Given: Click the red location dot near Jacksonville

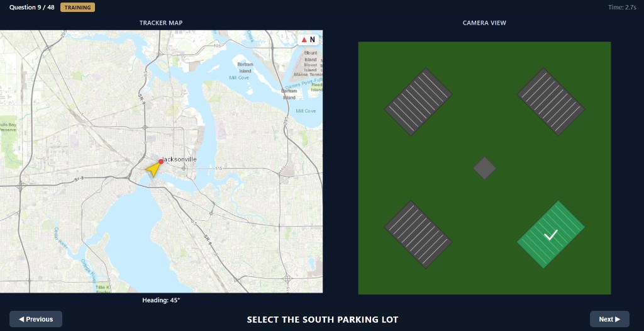Looking at the screenshot, I should pyautogui.click(x=161, y=162).
